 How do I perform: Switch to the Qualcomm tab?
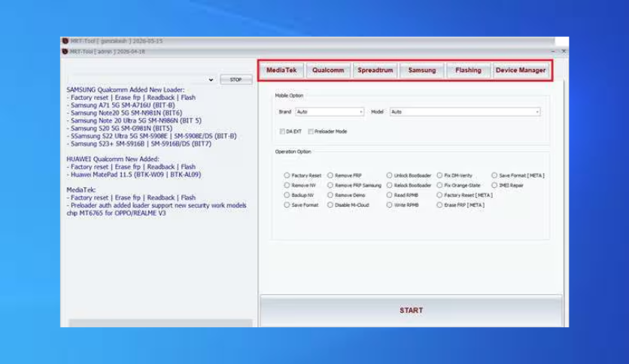(x=328, y=70)
